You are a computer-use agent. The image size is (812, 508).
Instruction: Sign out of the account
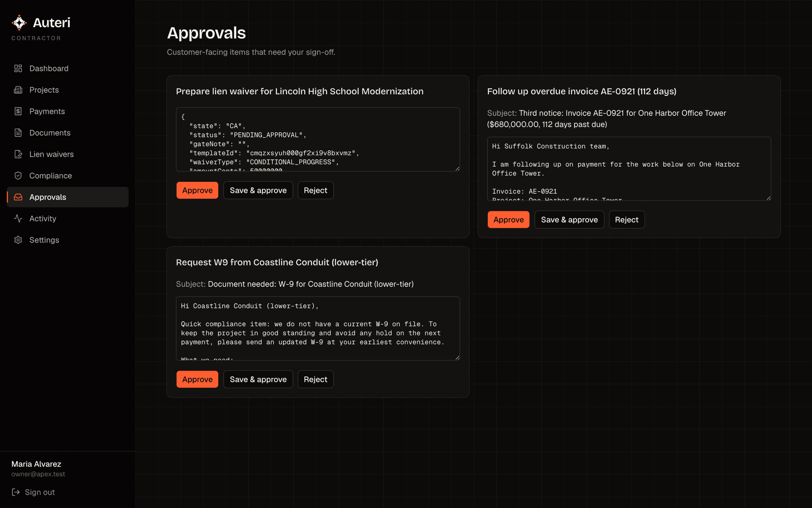33,492
